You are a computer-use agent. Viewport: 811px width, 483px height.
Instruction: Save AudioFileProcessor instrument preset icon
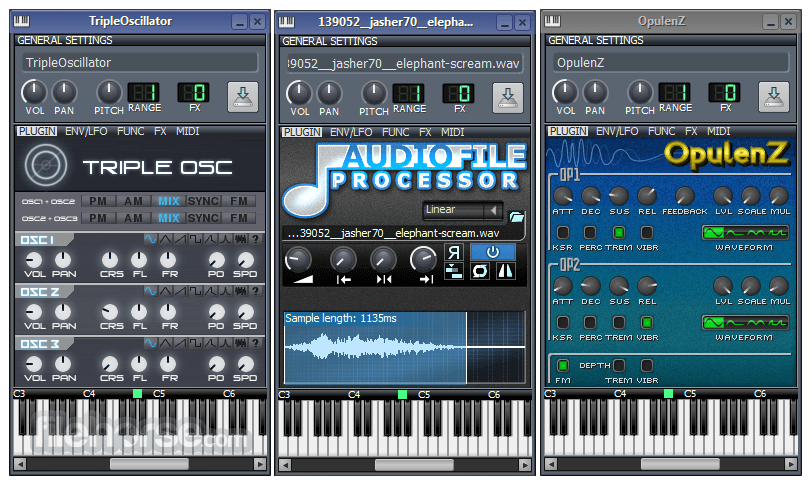pos(507,98)
